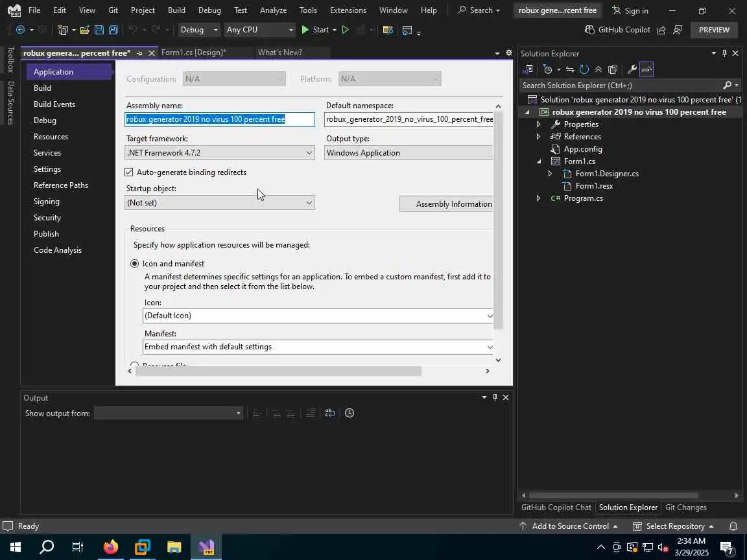Click the Assembly name input field
The width and height of the screenshot is (747, 560).
click(220, 119)
